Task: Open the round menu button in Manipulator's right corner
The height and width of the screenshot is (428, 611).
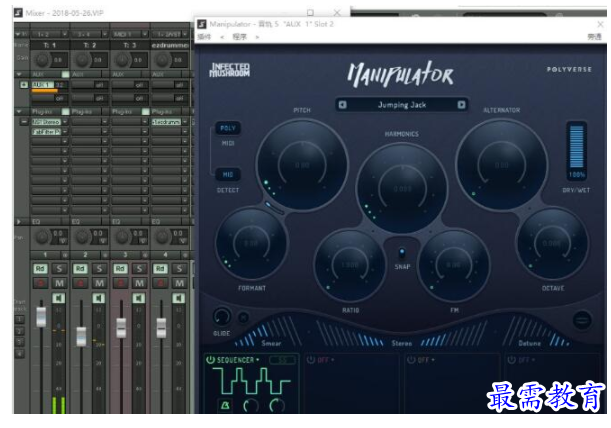Action: (582, 320)
